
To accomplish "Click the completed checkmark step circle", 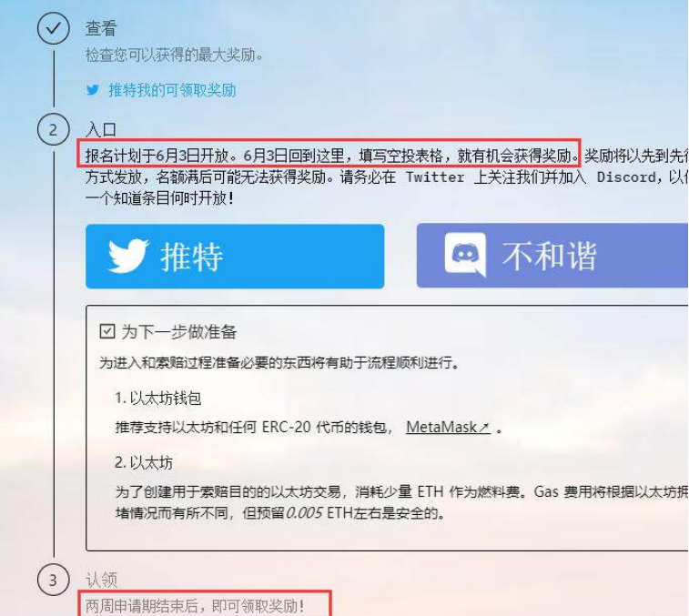I will [53, 28].
